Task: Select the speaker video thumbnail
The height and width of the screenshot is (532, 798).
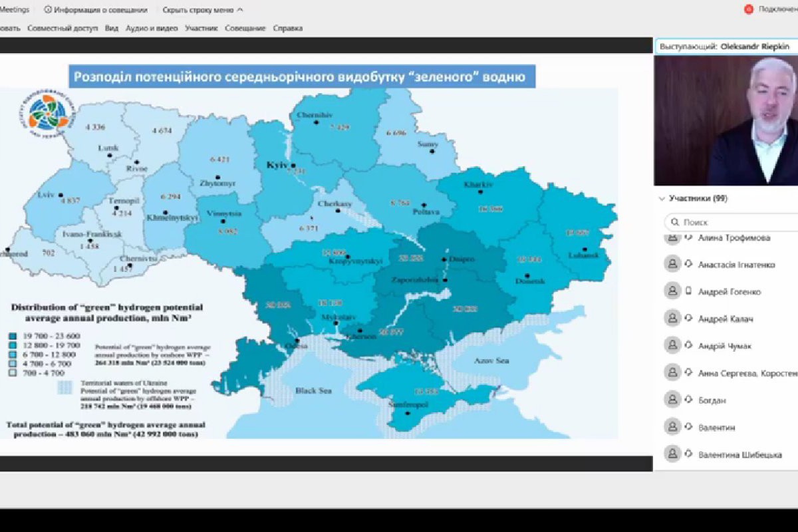Action: click(726, 120)
